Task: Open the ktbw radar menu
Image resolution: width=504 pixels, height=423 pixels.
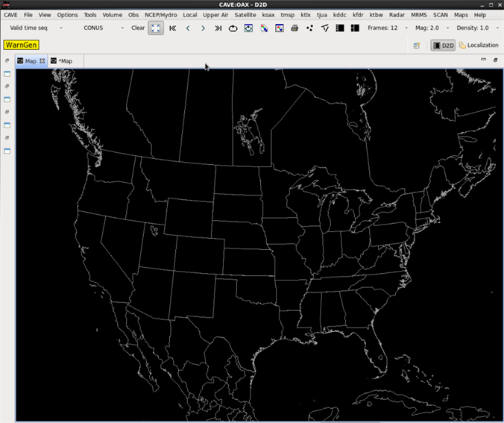Action: (x=377, y=15)
